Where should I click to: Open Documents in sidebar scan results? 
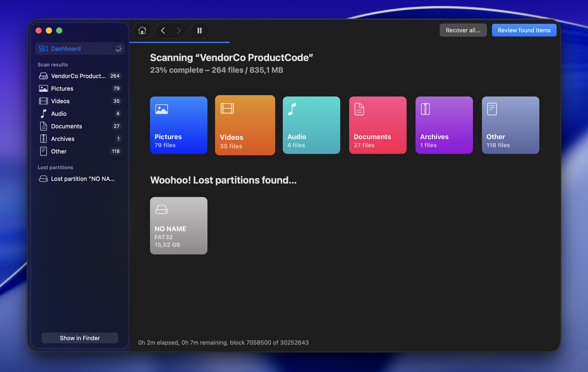pos(80,126)
